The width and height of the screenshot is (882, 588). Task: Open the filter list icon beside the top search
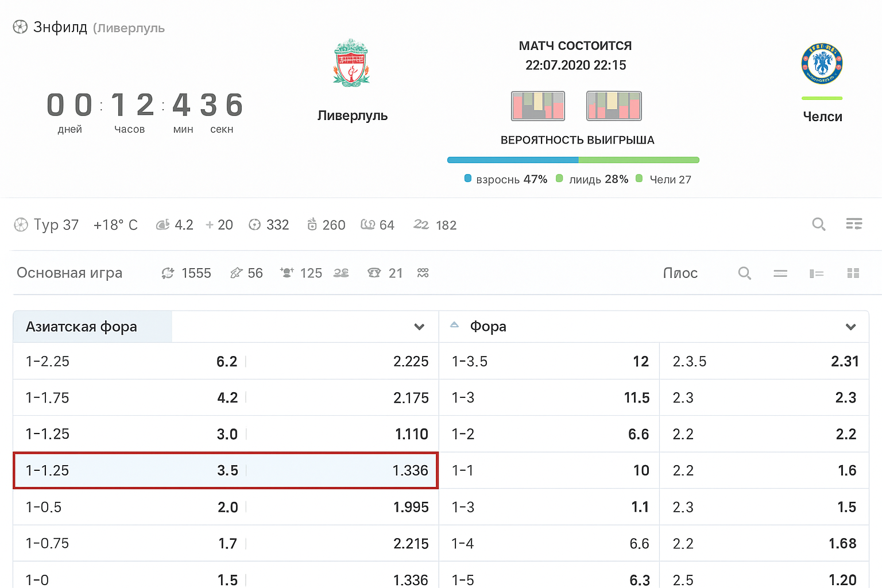tap(854, 224)
